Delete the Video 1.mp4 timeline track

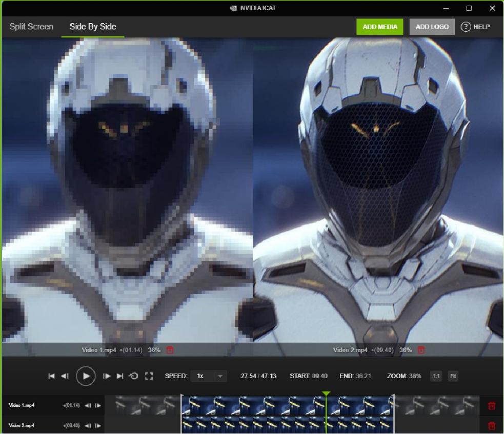492,406
